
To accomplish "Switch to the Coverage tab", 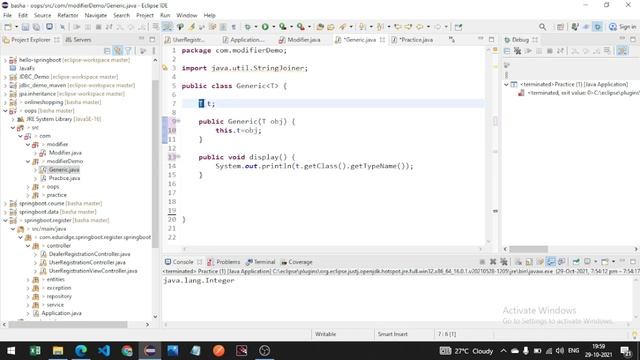I will [297, 262].
